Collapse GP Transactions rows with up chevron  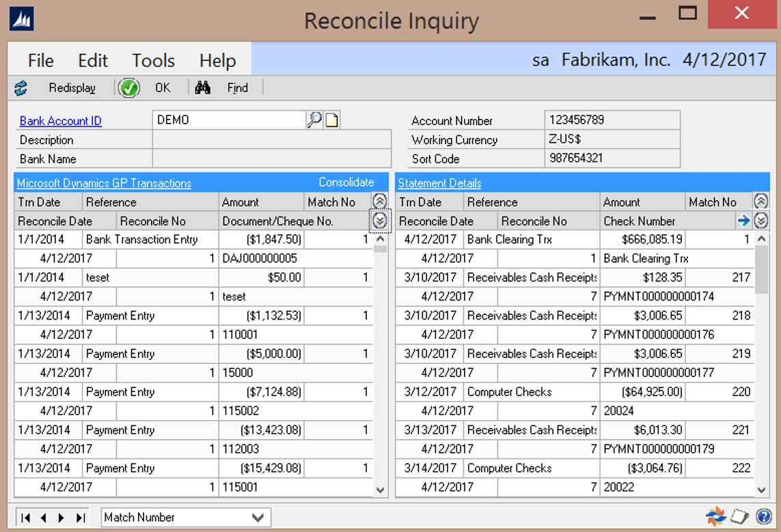[x=380, y=201]
